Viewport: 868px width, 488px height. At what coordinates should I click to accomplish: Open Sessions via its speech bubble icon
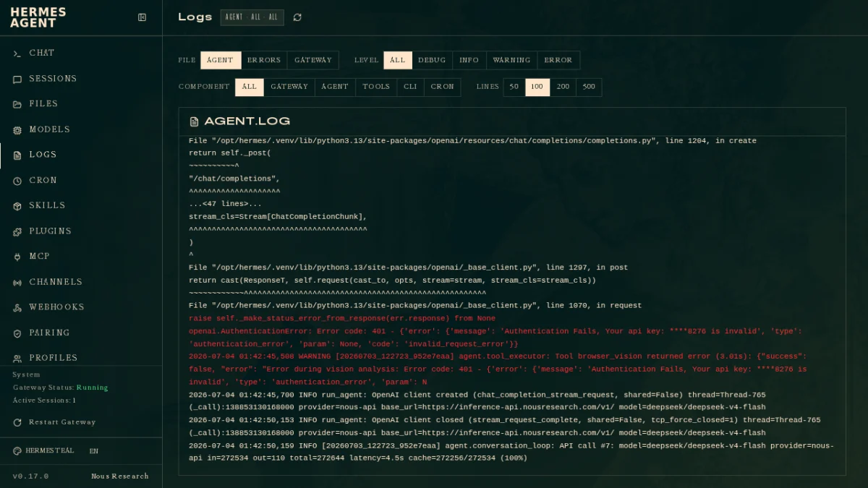coord(17,79)
